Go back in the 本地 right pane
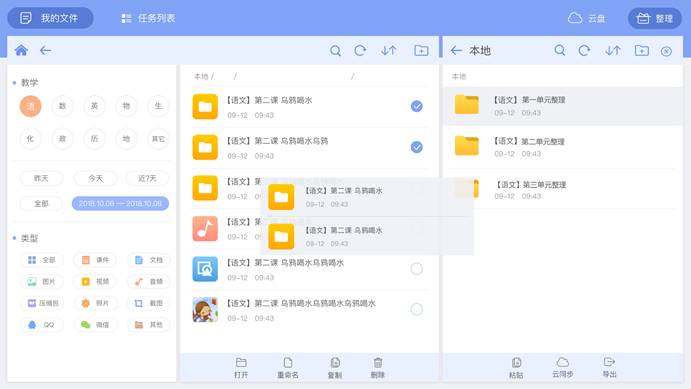 (x=456, y=51)
